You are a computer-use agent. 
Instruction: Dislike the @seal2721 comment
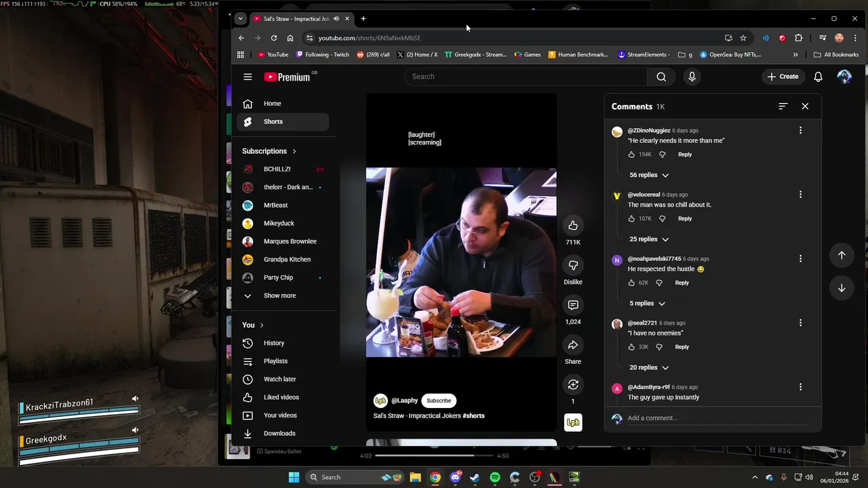tap(659, 347)
